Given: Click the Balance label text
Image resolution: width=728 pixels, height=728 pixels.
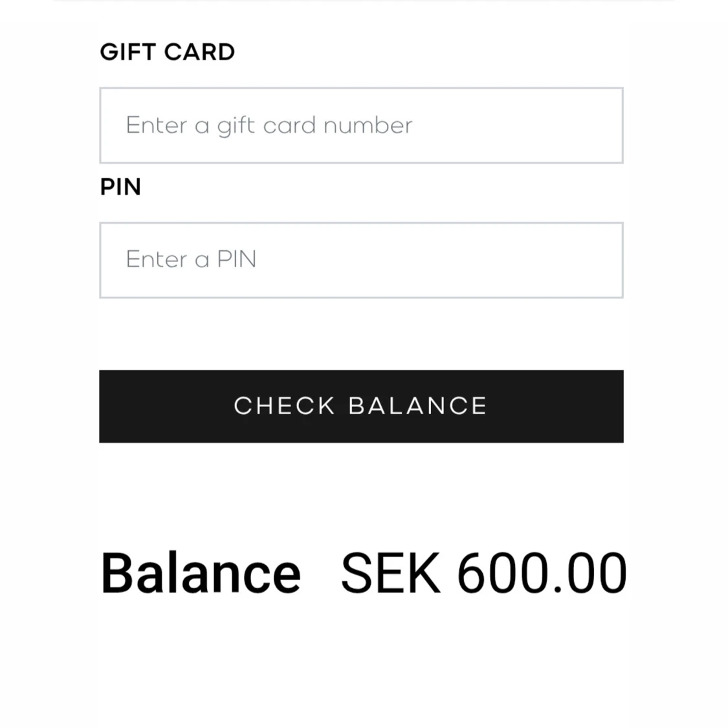Looking at the screenshot, I should pos(201,572).
